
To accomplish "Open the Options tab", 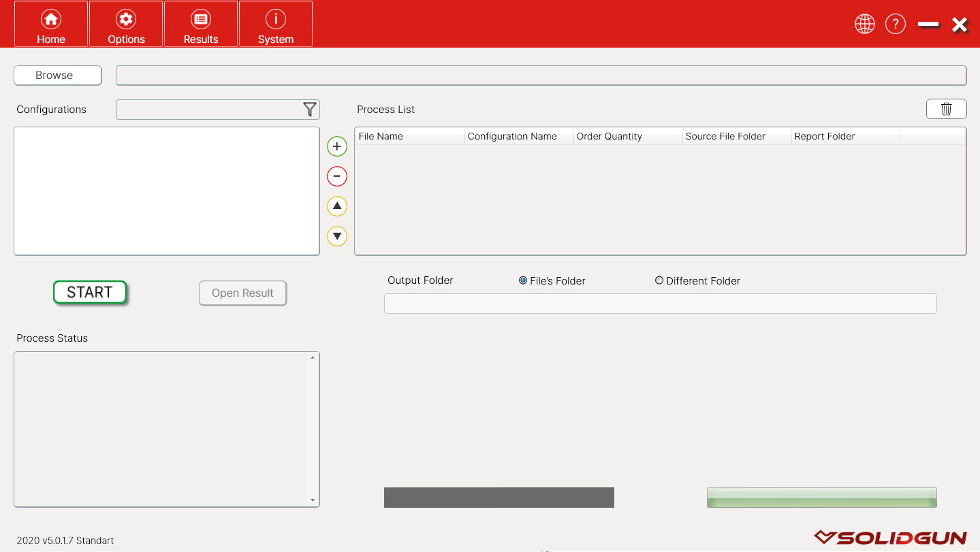I will 126,25.
